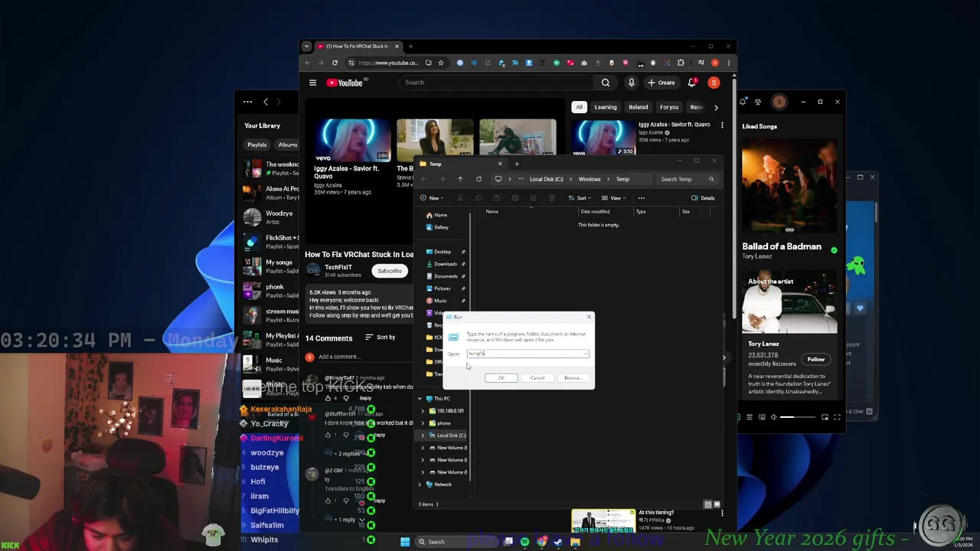
Task: Reload the browser page
Action: [335, 63]
